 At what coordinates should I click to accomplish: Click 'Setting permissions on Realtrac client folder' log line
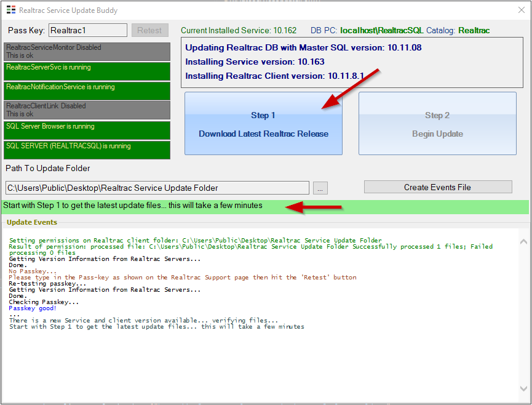click(196, 240)
